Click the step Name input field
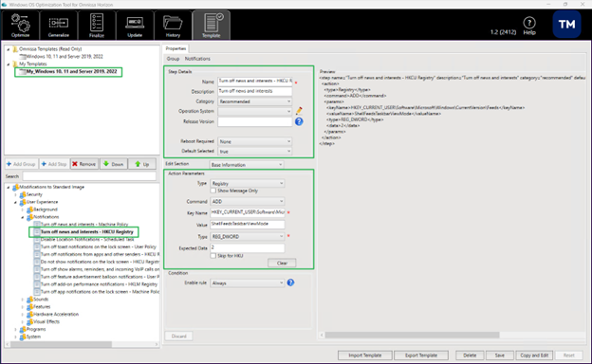The height and width of the screenshot is (364, 592). pyautogui.click(x=255, y=82)
